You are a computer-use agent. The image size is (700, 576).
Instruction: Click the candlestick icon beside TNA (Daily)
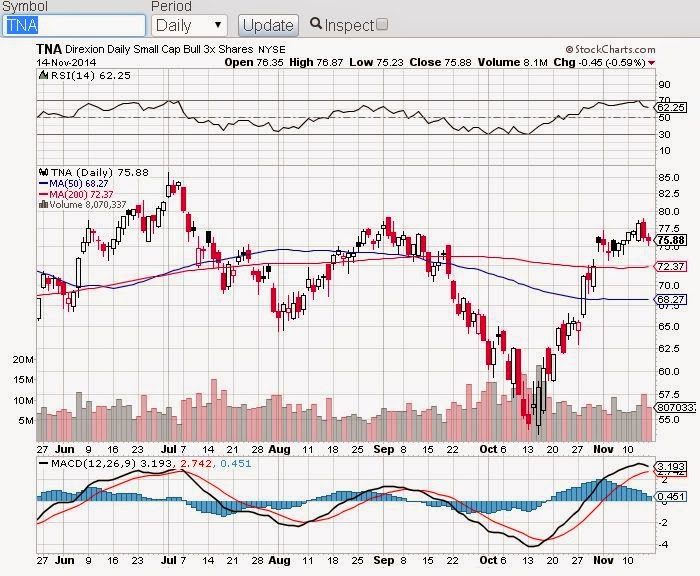44,172
